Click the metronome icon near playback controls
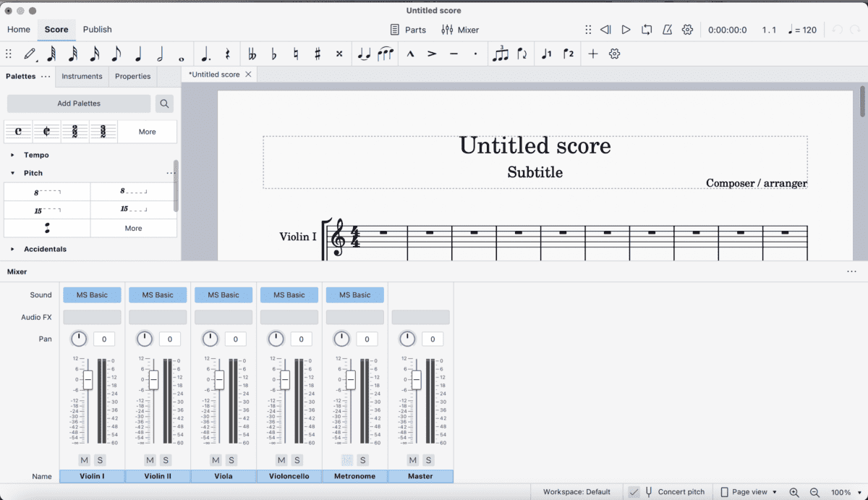This screenshot has height=500, width=868. [x=667, y=30]
